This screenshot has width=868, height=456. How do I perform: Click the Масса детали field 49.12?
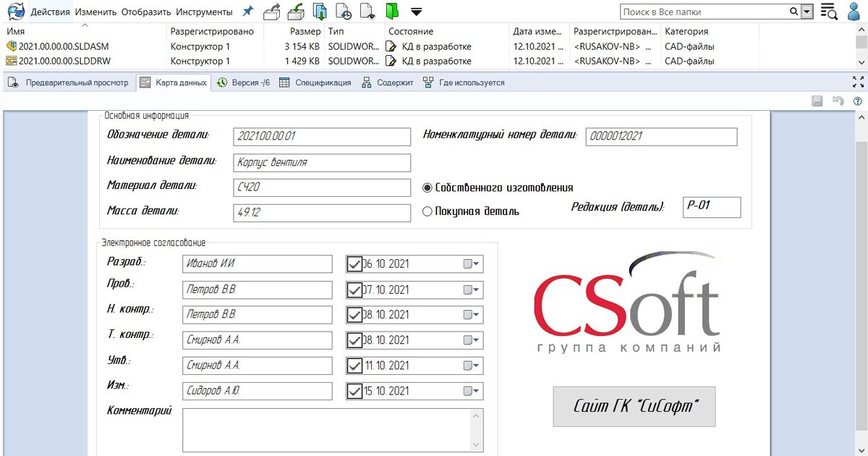click(x=322, y=213)
